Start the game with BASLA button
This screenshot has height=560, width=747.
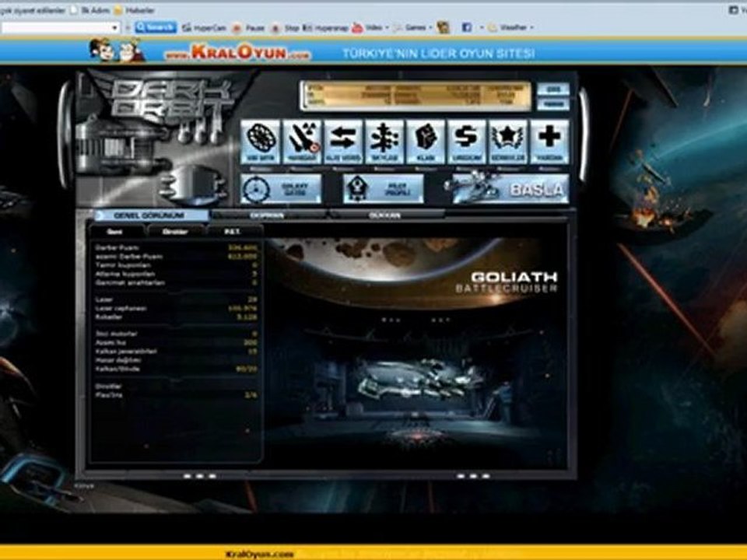point(509,189)
